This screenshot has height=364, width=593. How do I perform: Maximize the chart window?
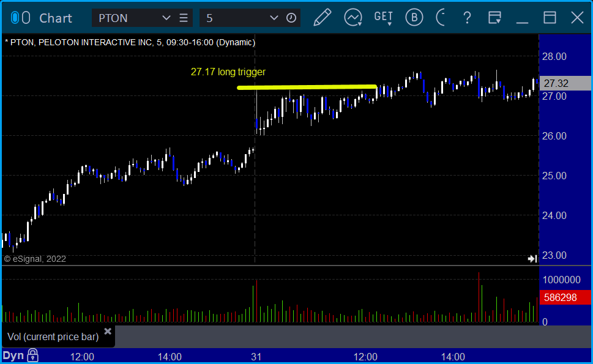tap(550, 18)
